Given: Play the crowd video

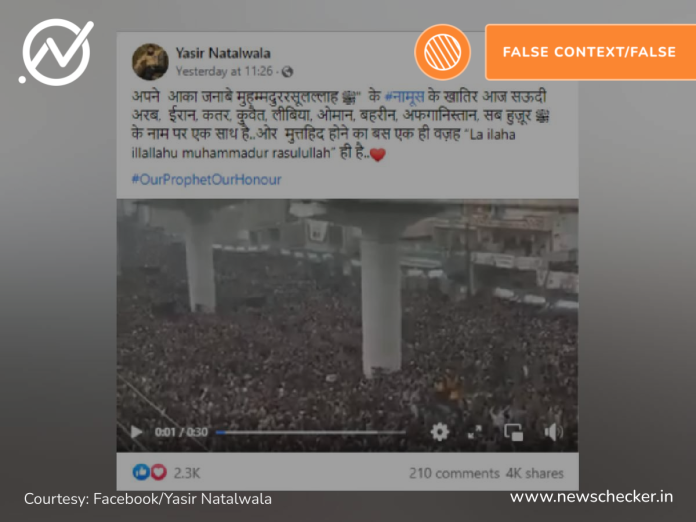Looking at the screenshot, I should coord(136,431).
